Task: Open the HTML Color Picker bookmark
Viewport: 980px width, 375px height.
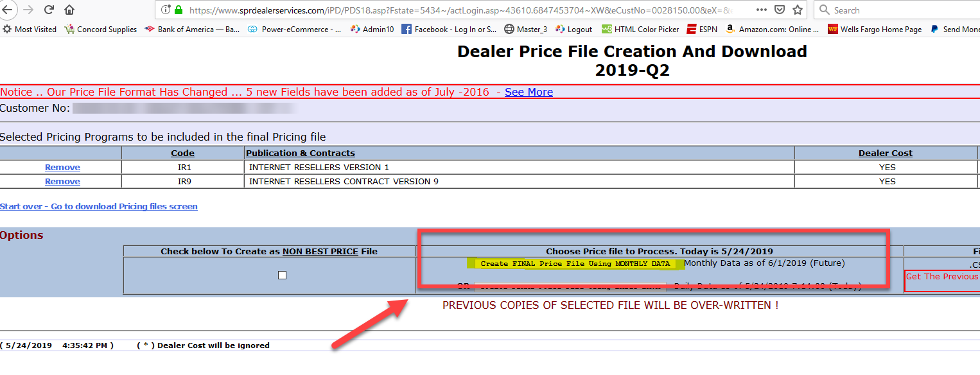Action: coord(640,29)
